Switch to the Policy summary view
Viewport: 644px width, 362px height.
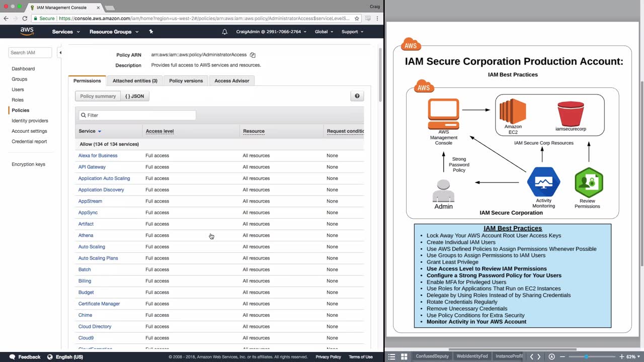[x=98, y=96]
